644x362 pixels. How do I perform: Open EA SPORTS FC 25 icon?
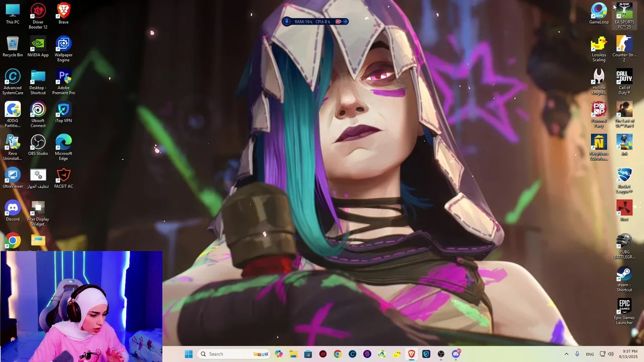[x=624, y=16]
